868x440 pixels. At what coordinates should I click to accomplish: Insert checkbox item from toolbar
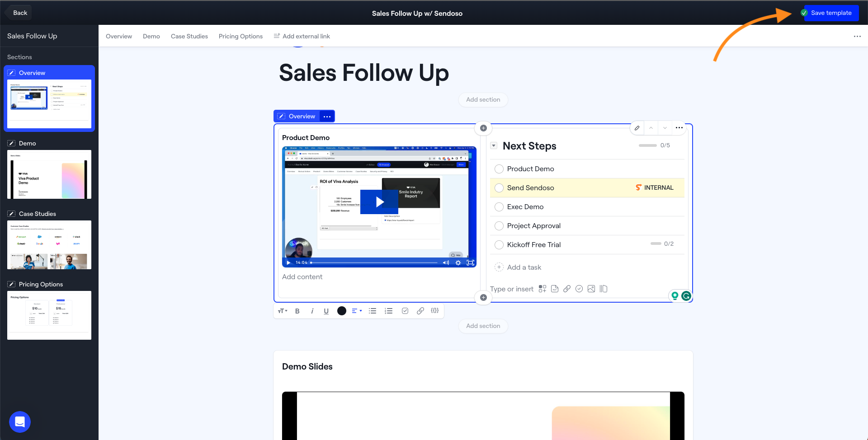(405, 311)
